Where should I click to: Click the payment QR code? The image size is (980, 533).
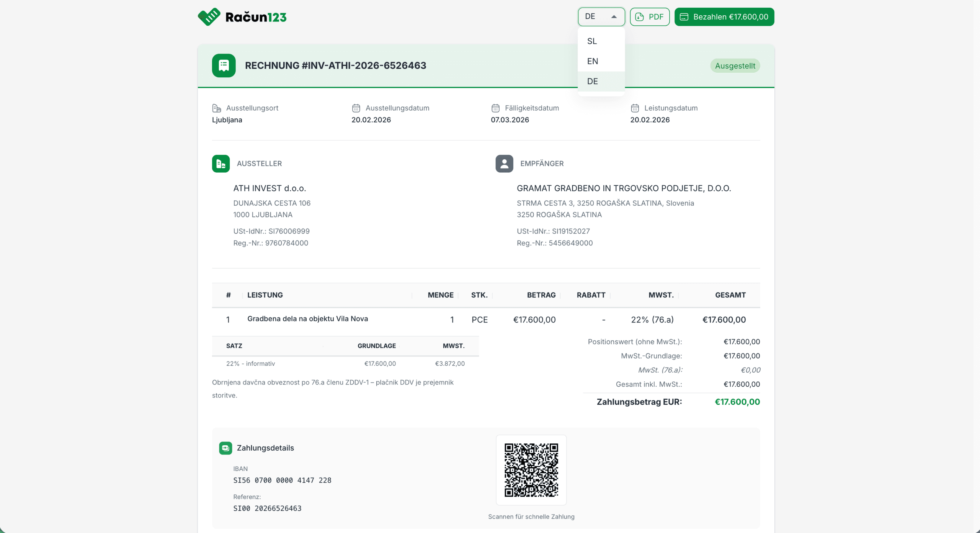[531, 470]
